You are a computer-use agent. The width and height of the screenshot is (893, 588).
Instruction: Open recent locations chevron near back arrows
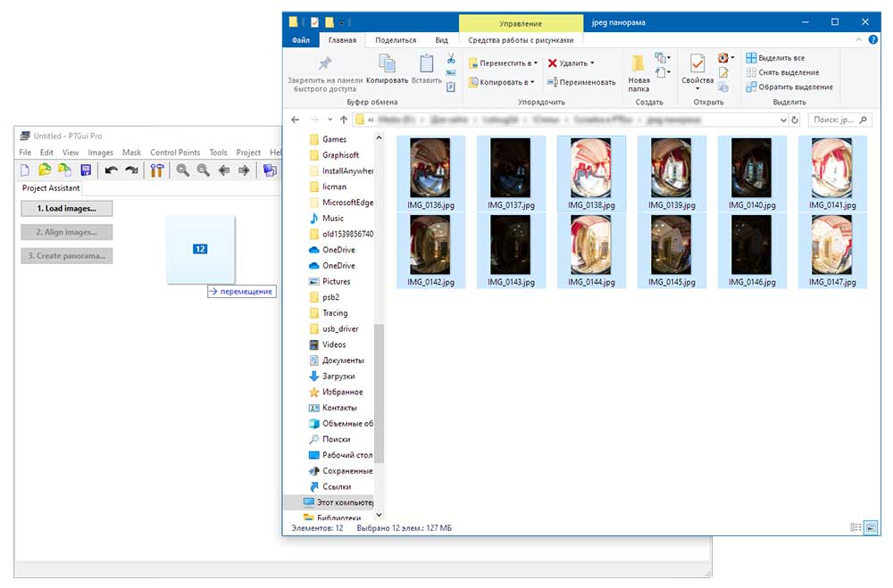tap(330, 120)
